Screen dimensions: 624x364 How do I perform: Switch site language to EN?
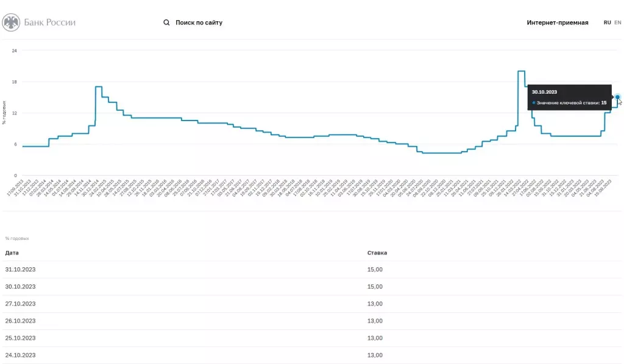[x=617, y=23]
